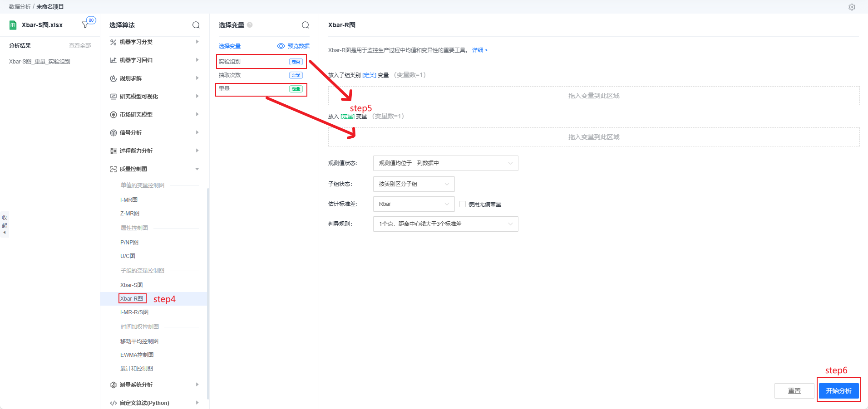868x409 pixels.
Task: Expand 研究模型可视化 with its arrow
Action: tap(197, 96)
